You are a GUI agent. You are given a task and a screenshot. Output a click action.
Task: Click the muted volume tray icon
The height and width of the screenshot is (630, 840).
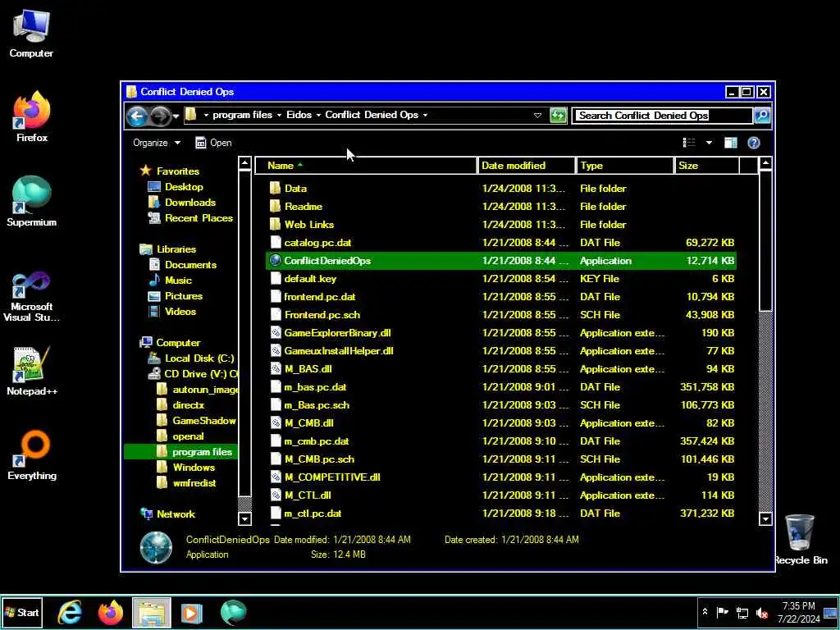pyautogui.click(x=762, y=613)
